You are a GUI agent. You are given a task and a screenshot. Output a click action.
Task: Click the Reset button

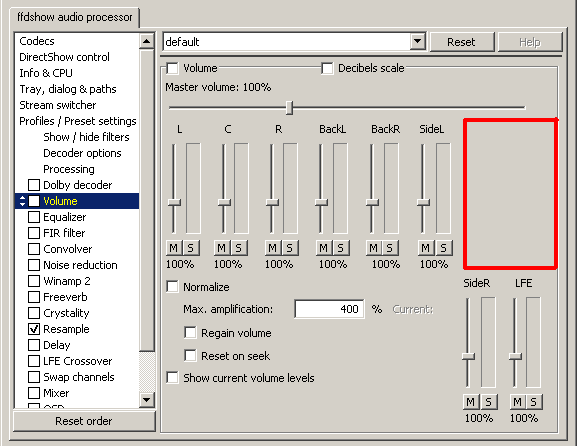coord(461,42)
